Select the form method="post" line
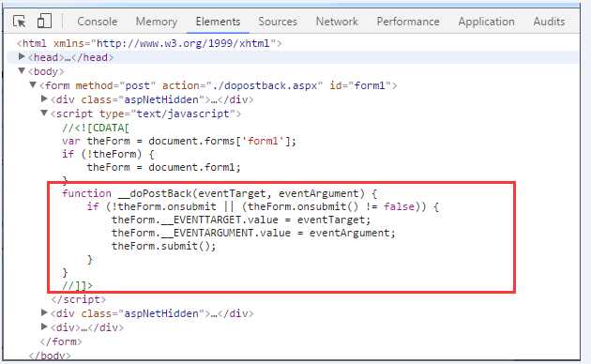Screen dimensions: 591x364 click(219, 85)
